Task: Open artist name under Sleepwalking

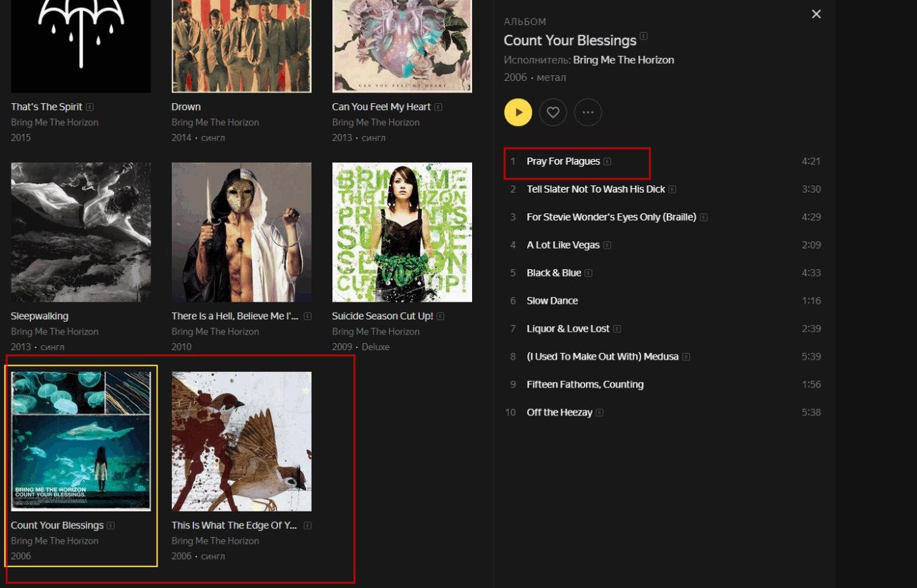Action: coord(54,332)
